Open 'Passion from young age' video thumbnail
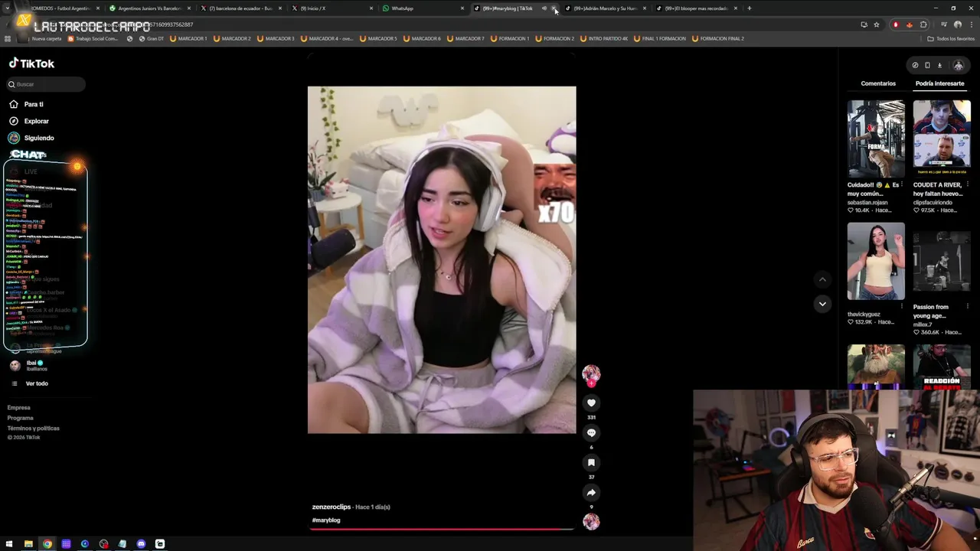 coord(942,261)
